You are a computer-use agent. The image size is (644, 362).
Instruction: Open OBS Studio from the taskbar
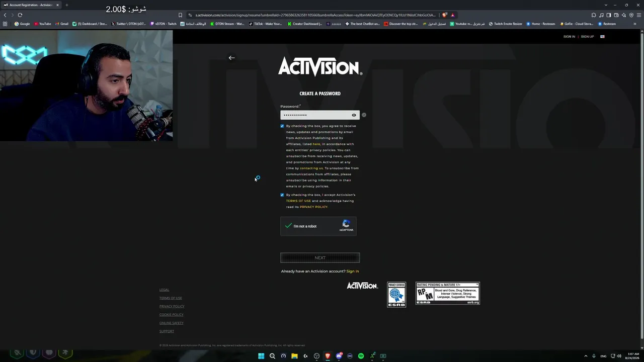316,356
